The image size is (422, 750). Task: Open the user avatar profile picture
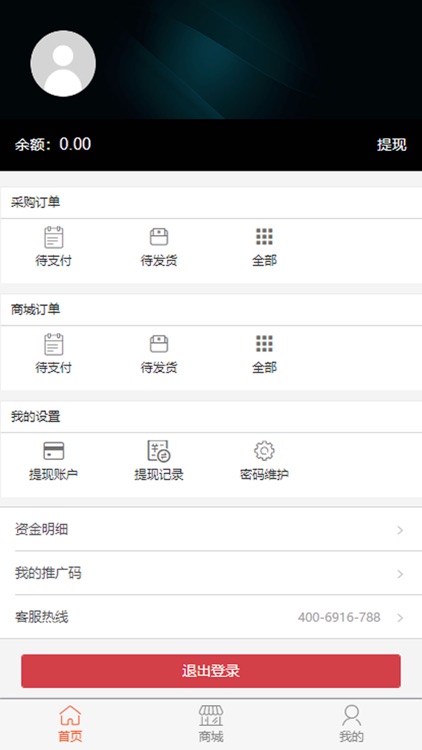tap(63, 64)
